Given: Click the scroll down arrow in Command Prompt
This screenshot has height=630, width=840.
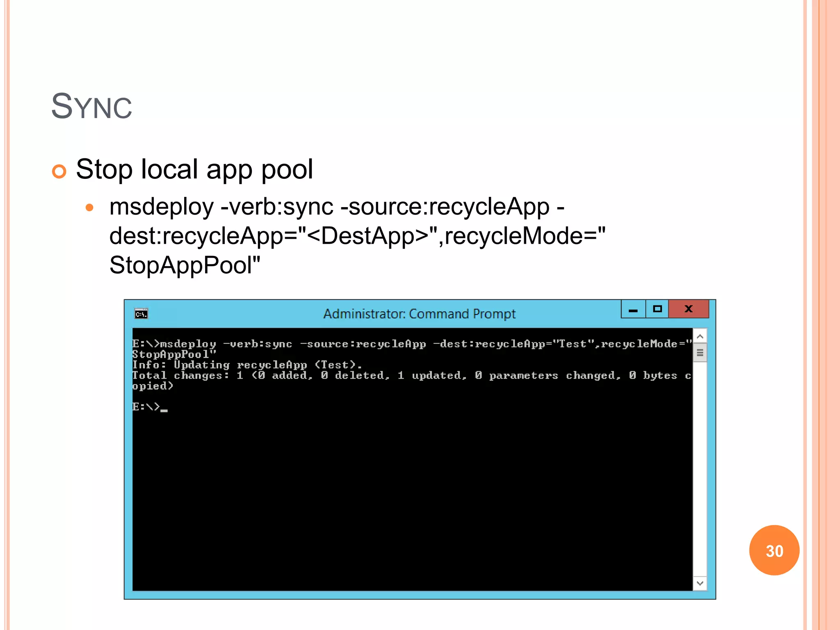Looking at the screenshot, I should click(700, 583).
